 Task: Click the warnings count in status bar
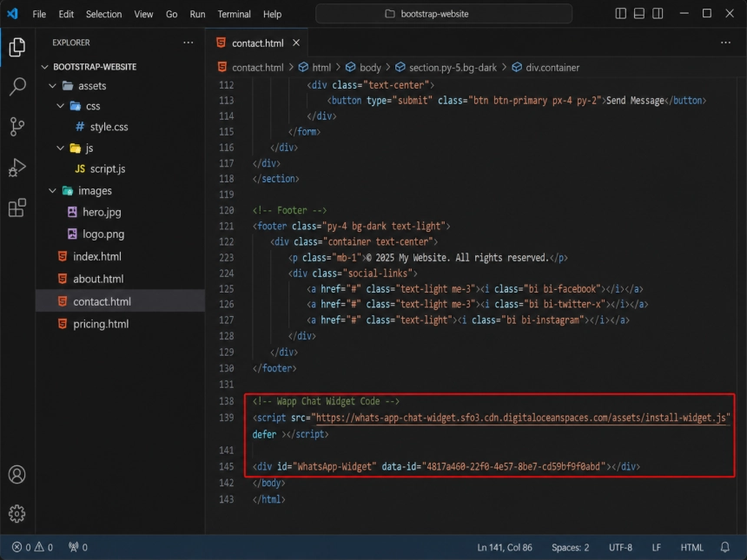[x=43, y=547]
